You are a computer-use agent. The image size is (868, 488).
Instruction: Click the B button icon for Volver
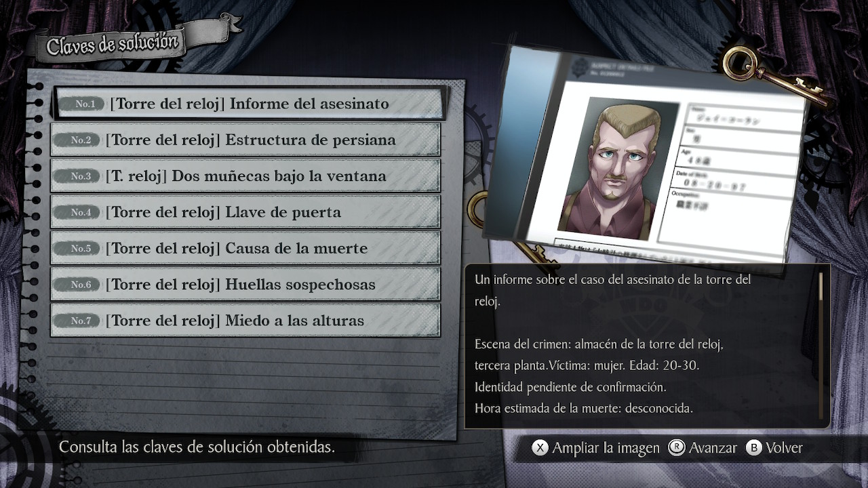[753, 448]
